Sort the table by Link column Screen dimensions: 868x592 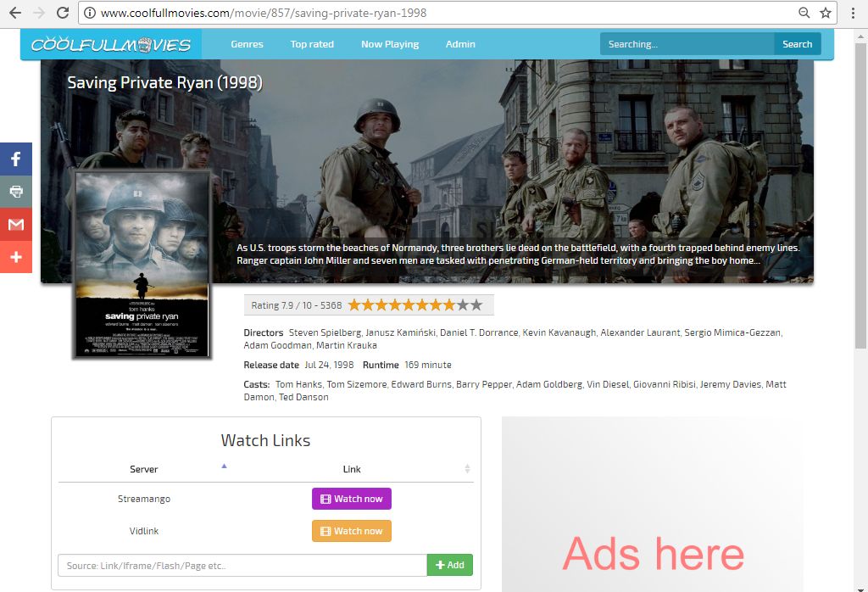(x=352, y=469)
